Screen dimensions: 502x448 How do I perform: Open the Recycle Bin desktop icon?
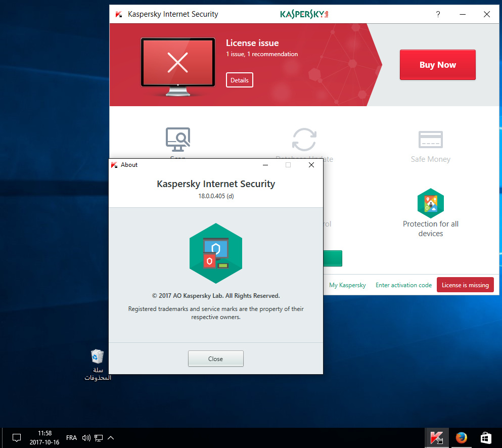click(x=98, y=365)
